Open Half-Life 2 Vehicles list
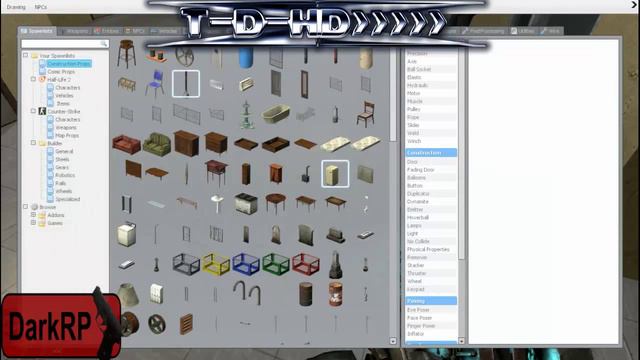The width and height of the screenshot is (640, 360). 64,96
